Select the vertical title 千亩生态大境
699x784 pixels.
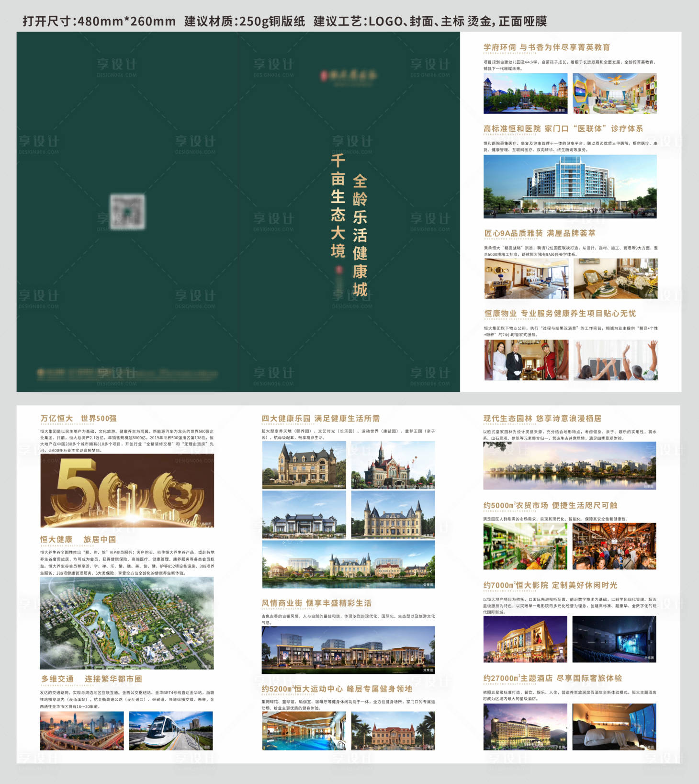tap(338, 206)
